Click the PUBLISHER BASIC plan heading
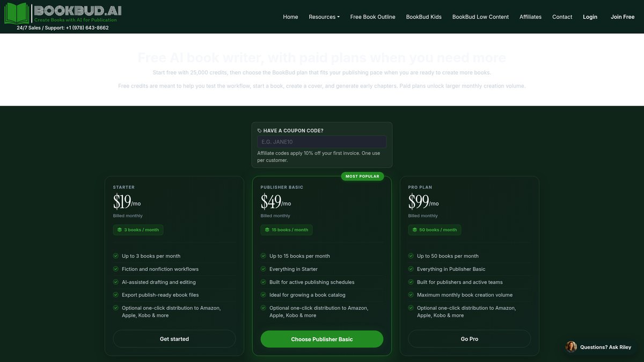Image resolution: width=644 pixels, height=362 pixels. 282,187
